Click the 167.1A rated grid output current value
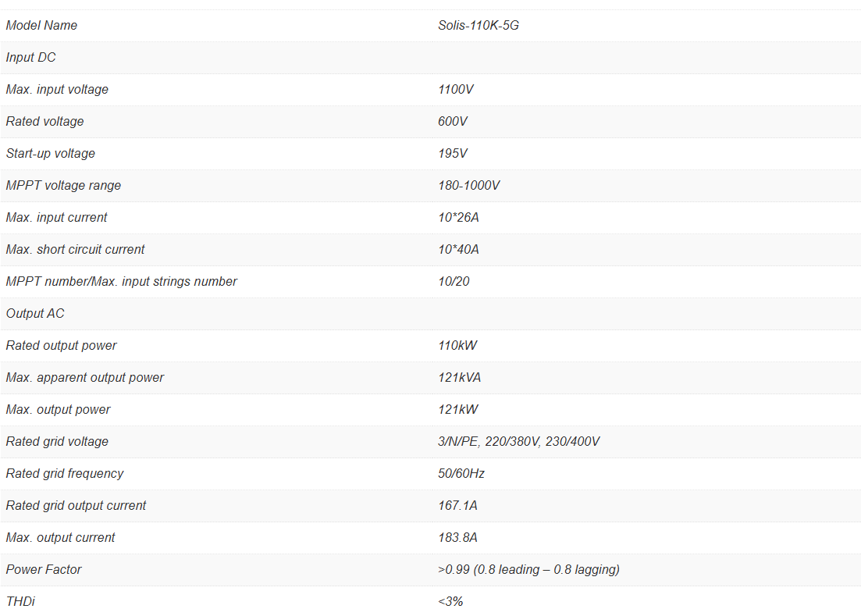861x616 pixels. click(x=458, y=506)
